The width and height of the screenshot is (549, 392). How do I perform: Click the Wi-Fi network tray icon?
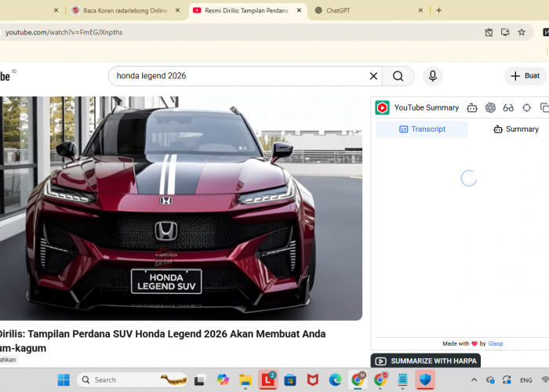point(545,379)
